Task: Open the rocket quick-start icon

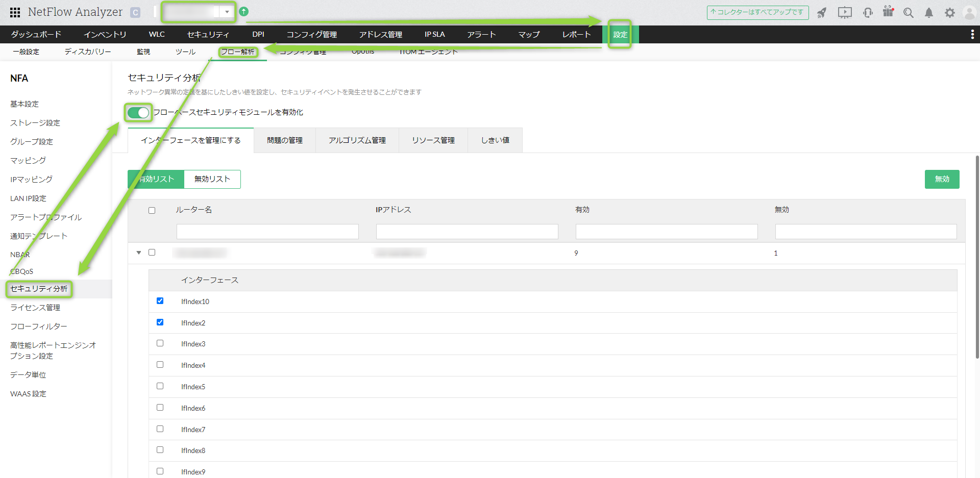Action: click(x=822, y=13)
